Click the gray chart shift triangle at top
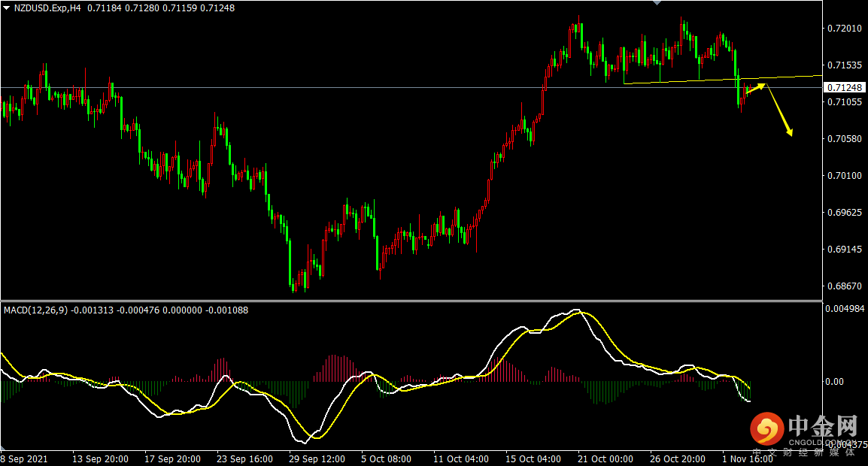Viewport: 868px width, 466px height. (x=658, y=3)
